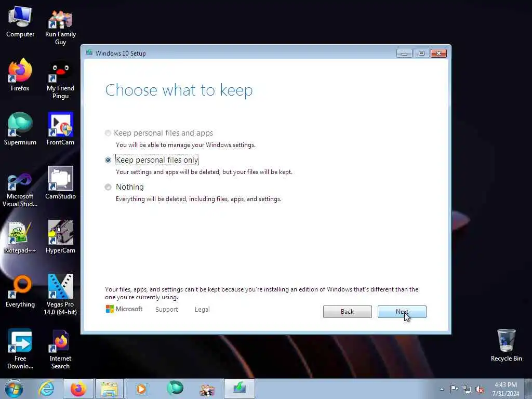Viewport: 532px width, 399px height.
Task: Open Windows Media Player from taskbar
Action: pos(141,389)
